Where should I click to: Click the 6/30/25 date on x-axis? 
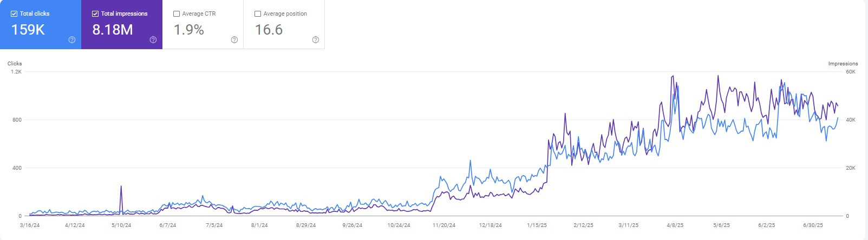pos(813,225)
